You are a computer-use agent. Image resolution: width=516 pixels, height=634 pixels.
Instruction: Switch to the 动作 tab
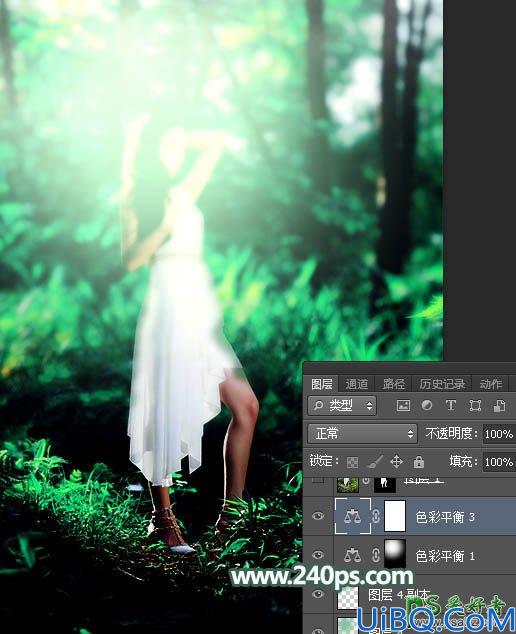491,384
